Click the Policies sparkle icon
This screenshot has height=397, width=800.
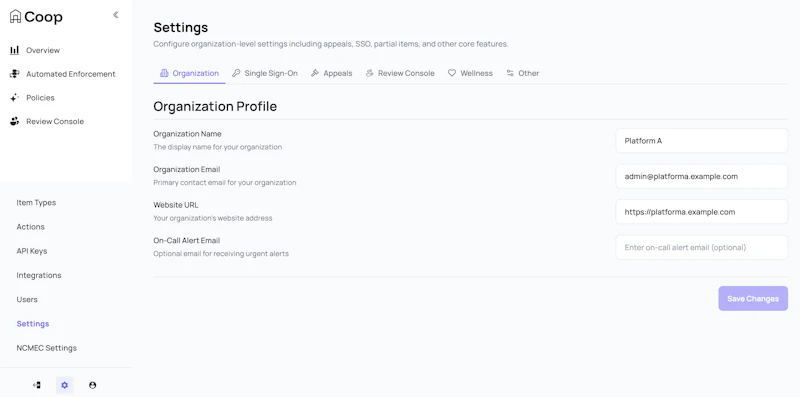coord(14,97)
